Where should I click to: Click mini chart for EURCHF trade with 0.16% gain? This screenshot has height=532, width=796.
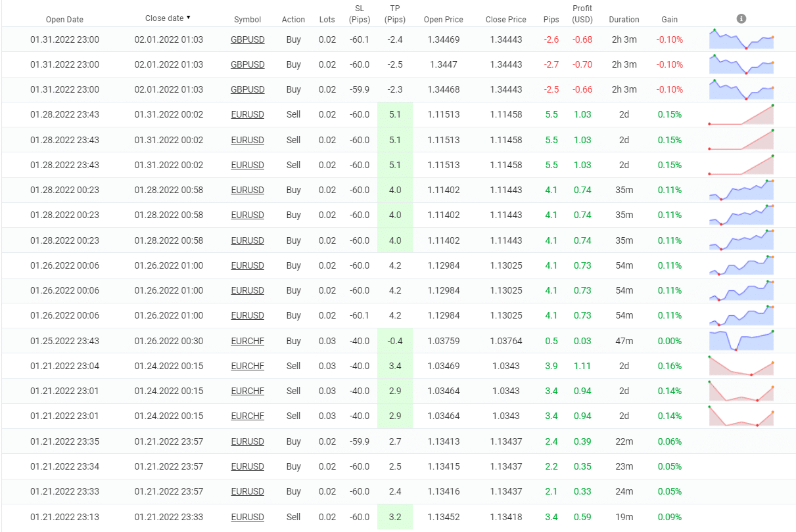(741, 366)
